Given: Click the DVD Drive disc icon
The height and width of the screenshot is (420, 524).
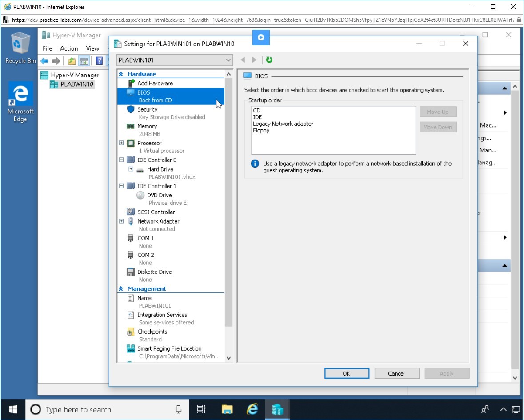Looking at the screenshot, I should (x=140, y=195).
